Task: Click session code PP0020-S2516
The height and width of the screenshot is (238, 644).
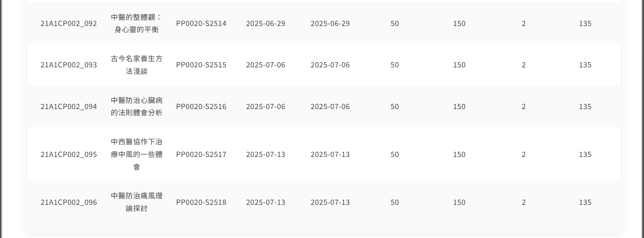Action: 201,107
